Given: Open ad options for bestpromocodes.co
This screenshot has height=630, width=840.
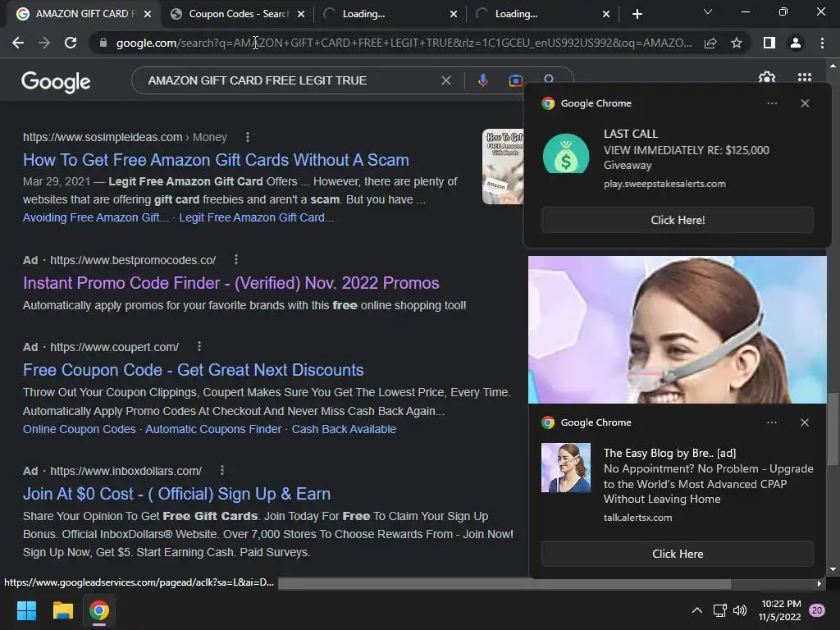Looking at the screenshot, I should [236, 260].
